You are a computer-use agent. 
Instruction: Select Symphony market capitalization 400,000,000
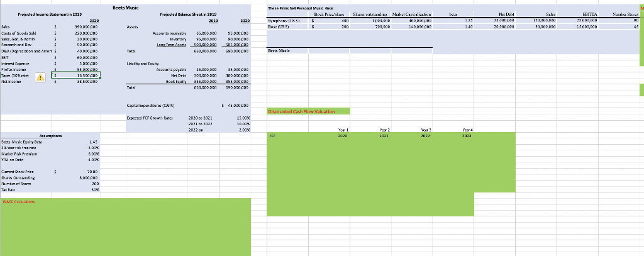(x=419, y=20)
